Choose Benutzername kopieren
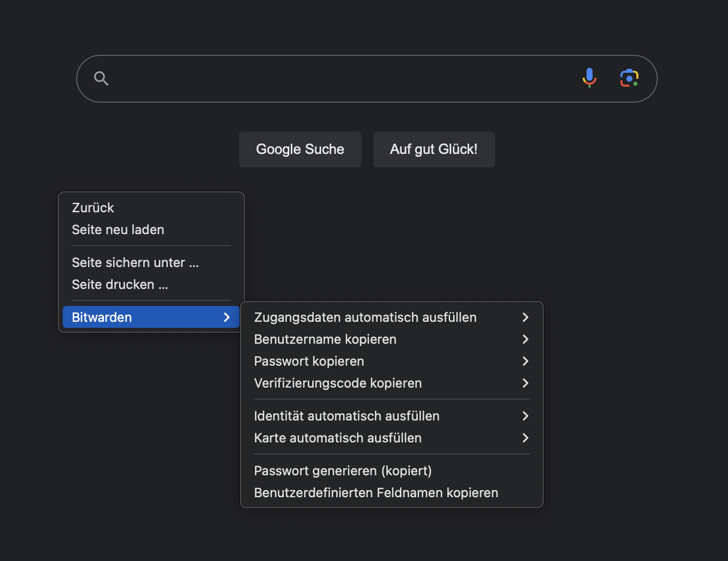 click(392, 339)
